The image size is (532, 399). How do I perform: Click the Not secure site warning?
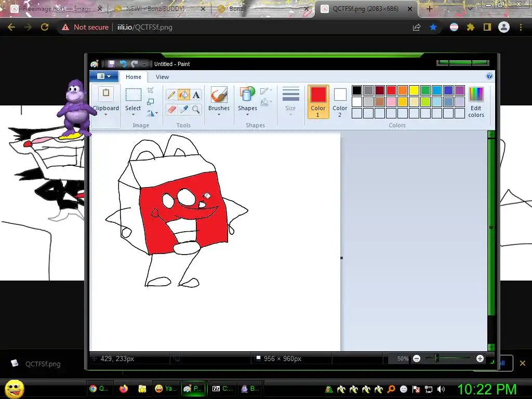coord(85,27)
